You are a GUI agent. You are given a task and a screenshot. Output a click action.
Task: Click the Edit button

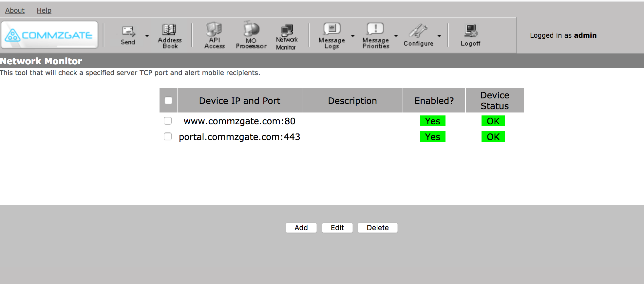click(337, 228)
